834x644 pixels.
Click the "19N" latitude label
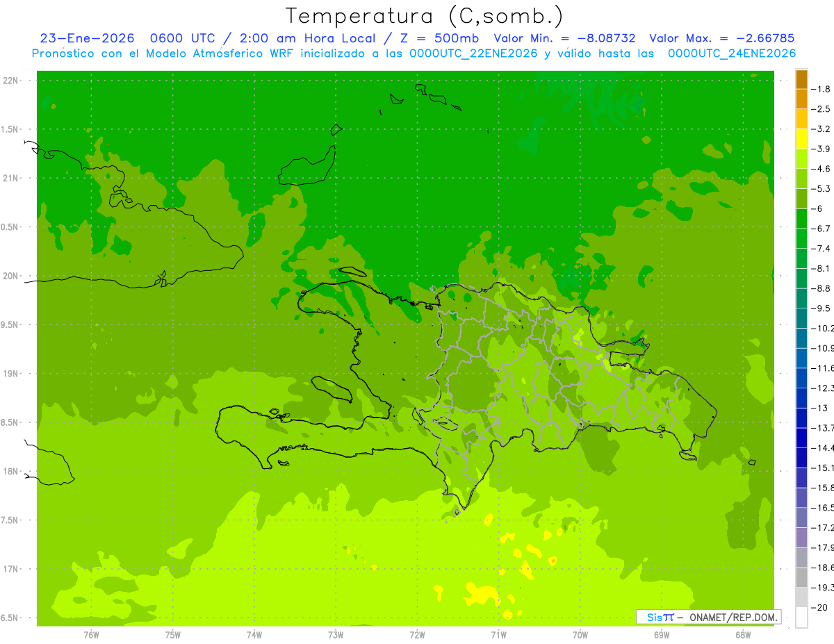10,374
